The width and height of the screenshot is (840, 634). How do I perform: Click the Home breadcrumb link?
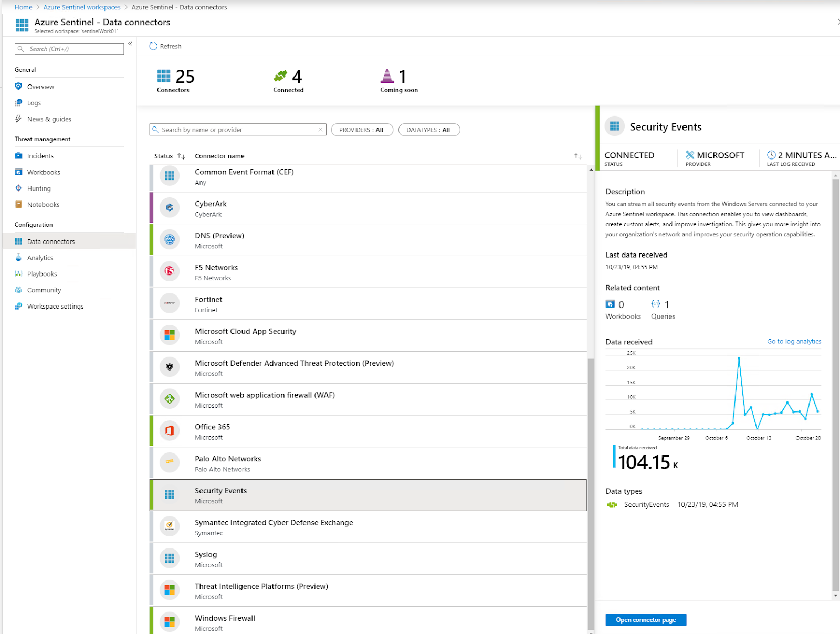23,7
